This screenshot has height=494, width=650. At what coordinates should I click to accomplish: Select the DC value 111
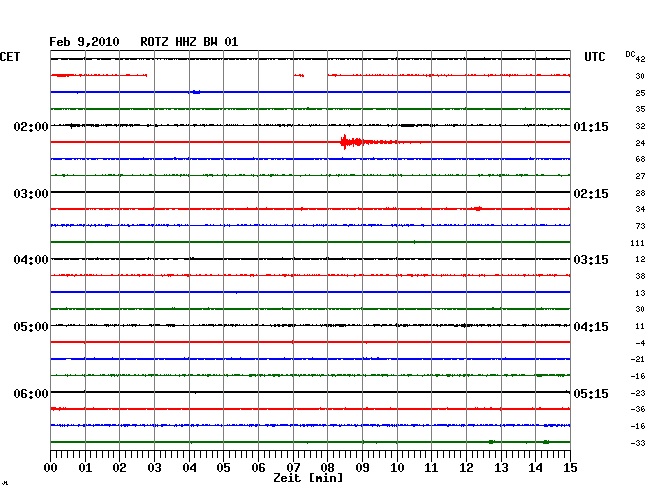click(x=637, y=243)
